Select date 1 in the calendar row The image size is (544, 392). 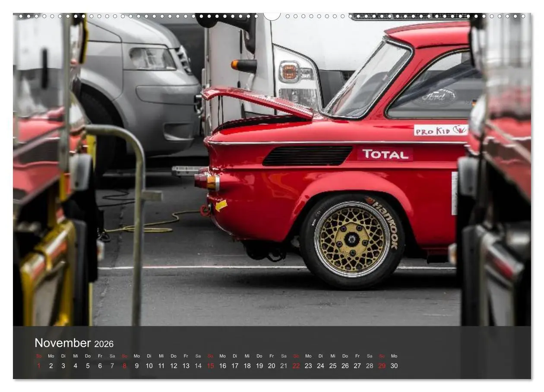click(39, 366)
